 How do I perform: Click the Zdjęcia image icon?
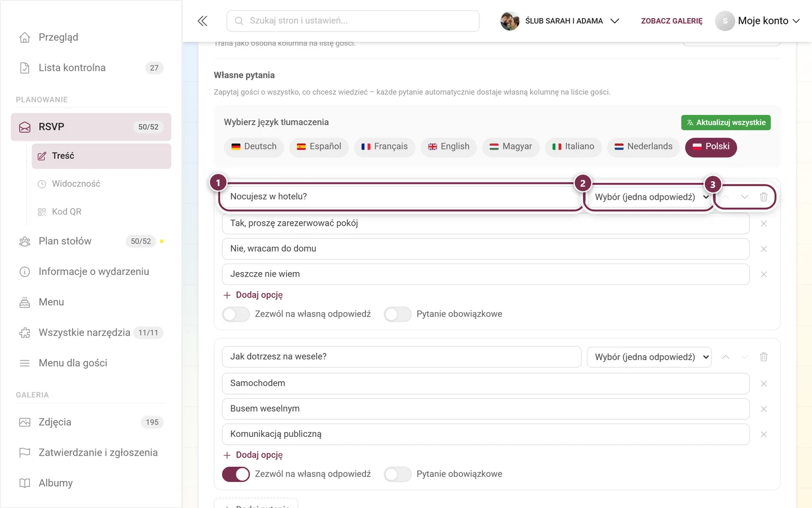pyautogui.click(x=25, y=422)
